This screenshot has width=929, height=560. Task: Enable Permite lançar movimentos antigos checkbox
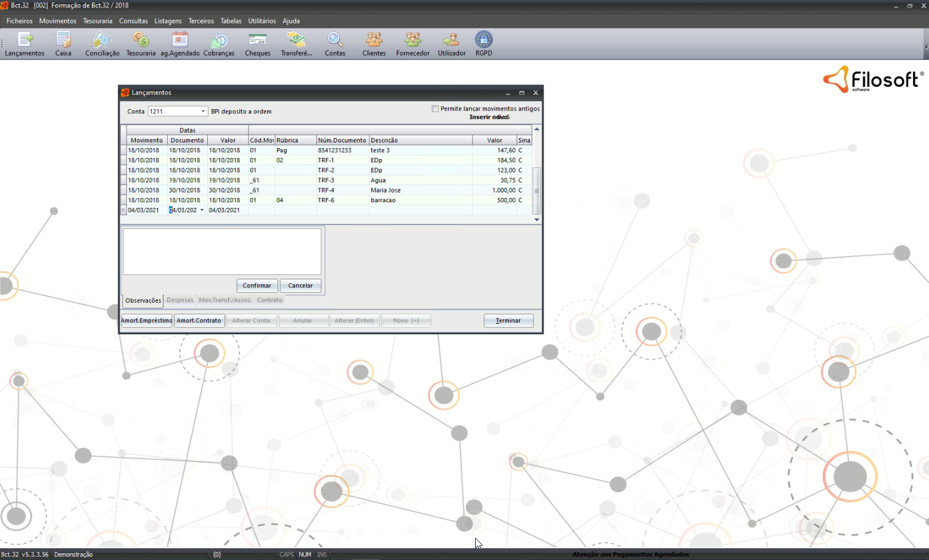[436, 109]
